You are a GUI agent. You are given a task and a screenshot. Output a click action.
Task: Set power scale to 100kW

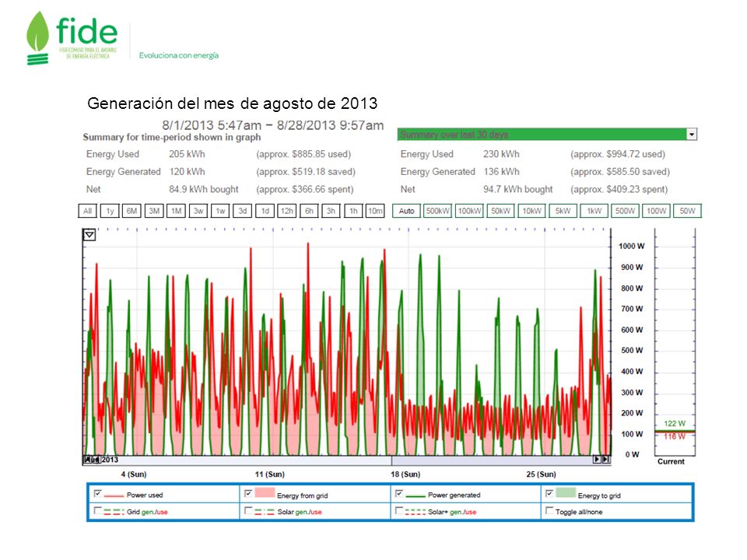pyautogui.click(x=470, y=211)
